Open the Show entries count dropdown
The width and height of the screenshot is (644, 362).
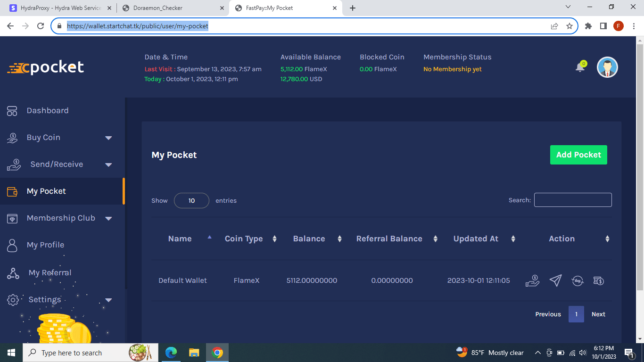pyautogui.click(x=191, y=200)
